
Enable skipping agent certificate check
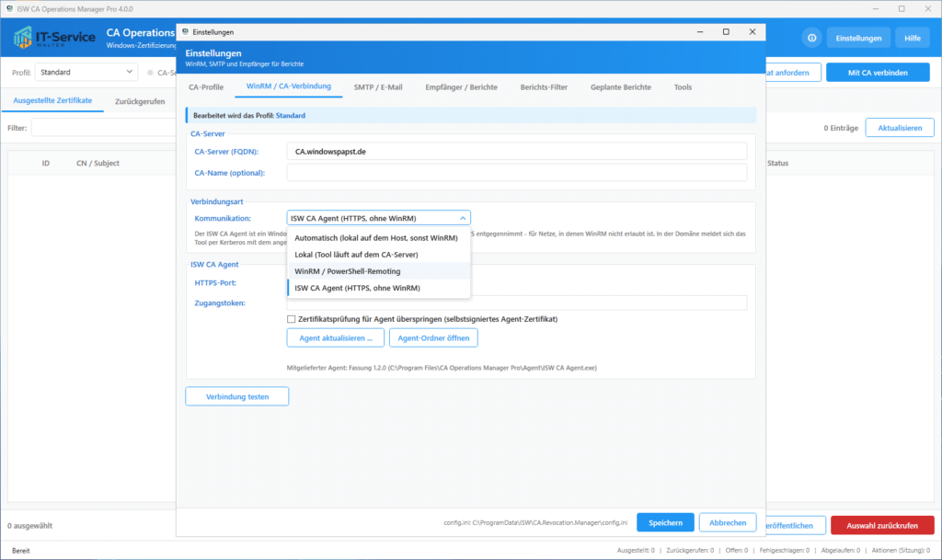[292, 319]
